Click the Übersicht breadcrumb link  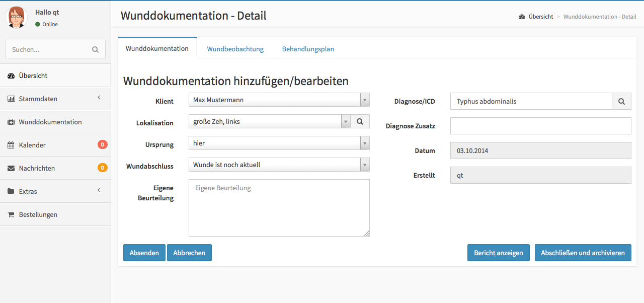click(541, 17)
